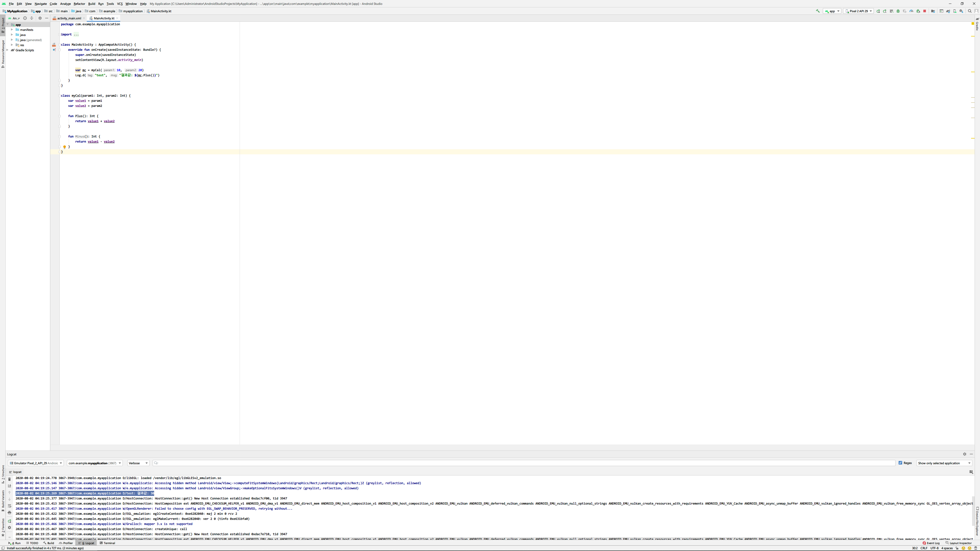
Task: Open the Refactor menu
Action: (x=79, y=4)
